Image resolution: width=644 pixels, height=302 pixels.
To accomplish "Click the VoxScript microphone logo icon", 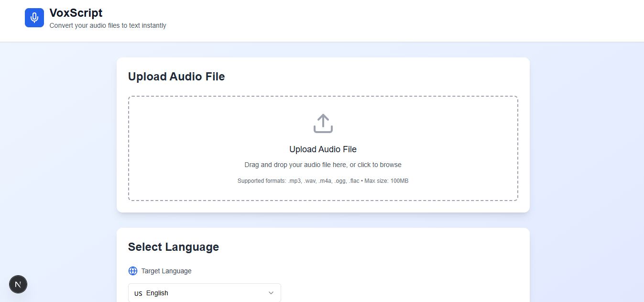I will click(34, 18).
